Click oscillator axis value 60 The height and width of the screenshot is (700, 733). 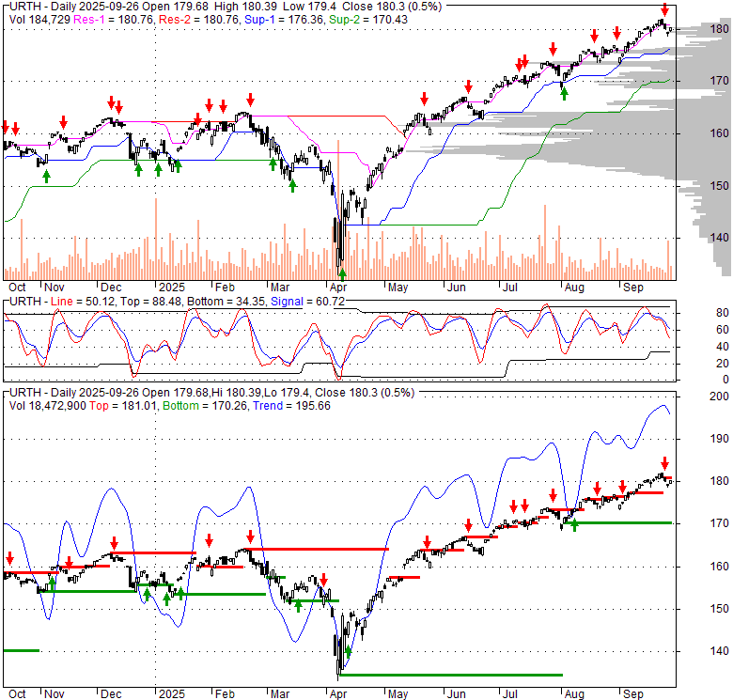coord(723,330)
